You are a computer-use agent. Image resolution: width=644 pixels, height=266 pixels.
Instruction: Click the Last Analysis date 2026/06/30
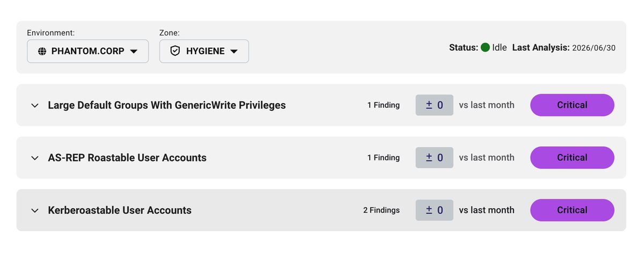pos(594,48)
